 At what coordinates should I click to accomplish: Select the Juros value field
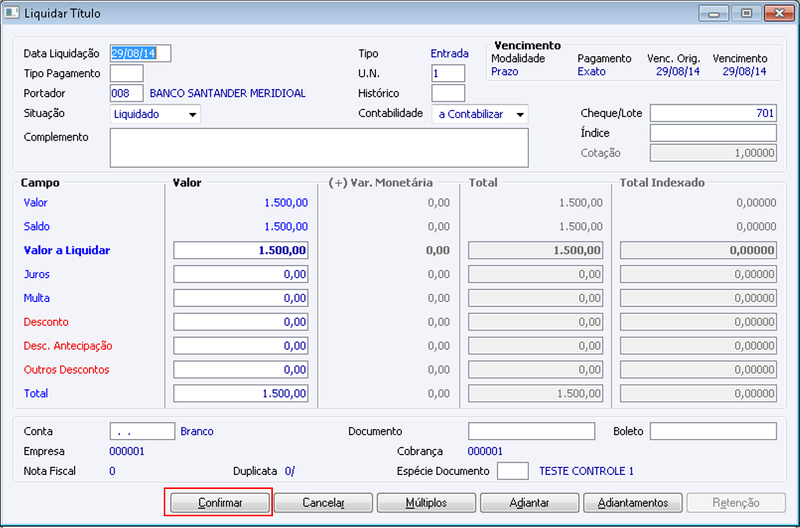click(241, 274)
